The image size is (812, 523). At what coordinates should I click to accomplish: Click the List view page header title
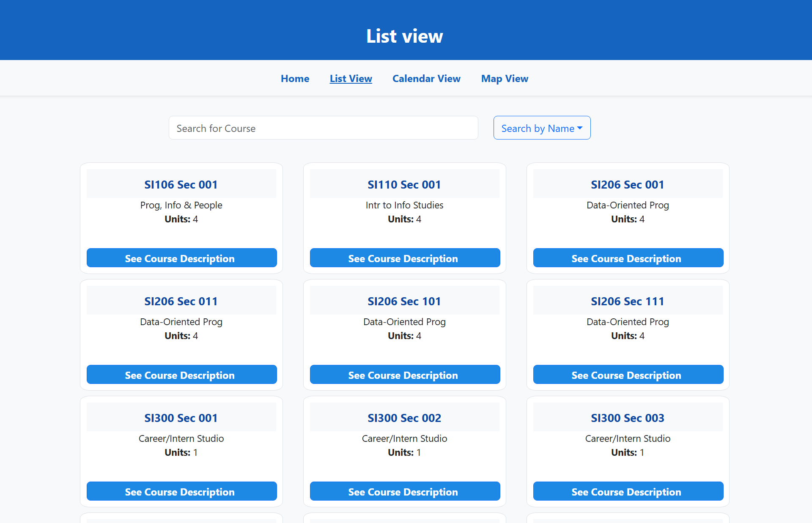[x=405, y=36]
